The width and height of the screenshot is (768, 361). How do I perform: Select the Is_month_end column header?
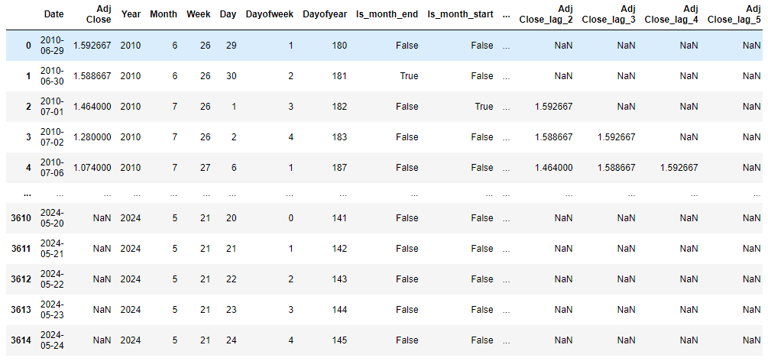coord(387,14)
